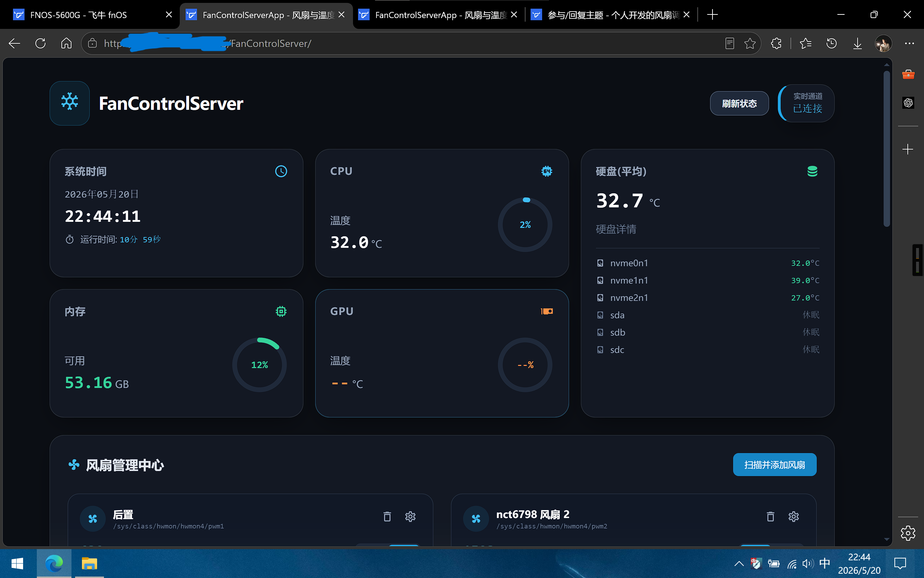
Task: Open a new browser tab
Action: (712, 15)
